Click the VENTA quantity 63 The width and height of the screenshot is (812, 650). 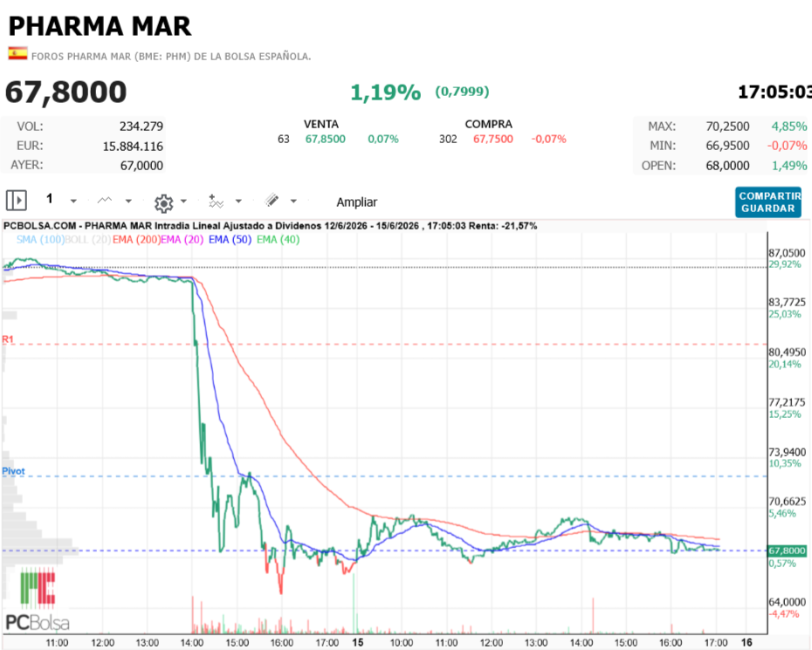[283, 140]
